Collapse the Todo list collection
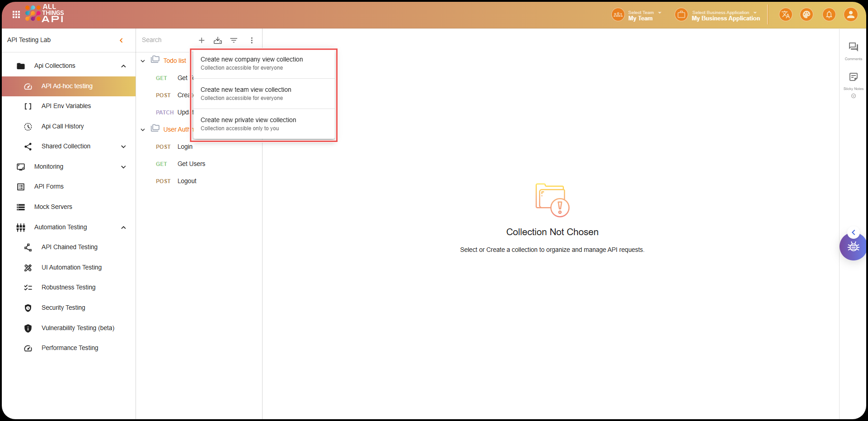 (143, 61)
